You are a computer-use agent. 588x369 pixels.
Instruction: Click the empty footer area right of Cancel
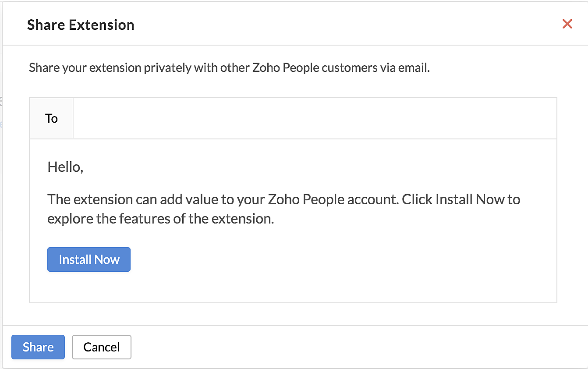click(x=351, y=347)
